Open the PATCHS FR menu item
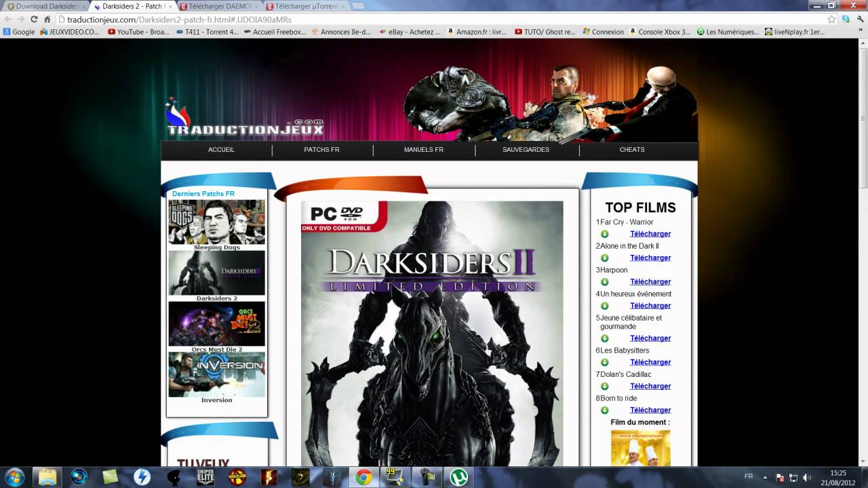This screenshot has height=488, width=868. pyautogui.click(x=321, y=150)
